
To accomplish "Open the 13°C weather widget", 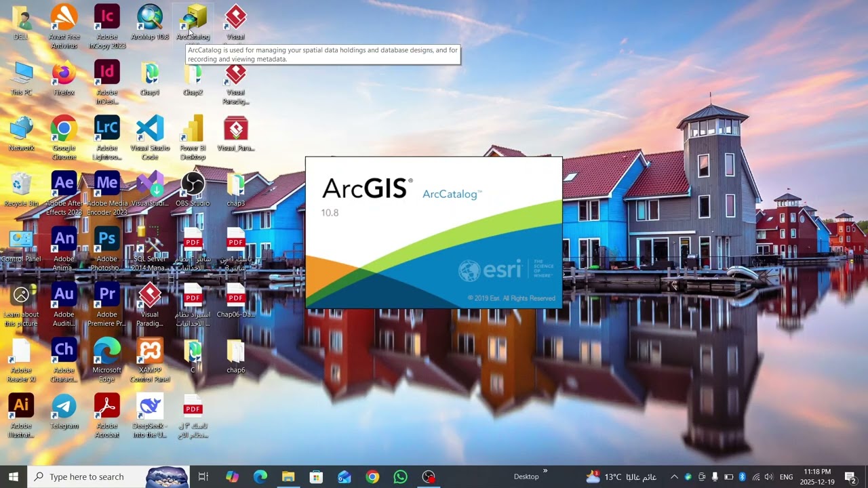I will tap(621, 476).
